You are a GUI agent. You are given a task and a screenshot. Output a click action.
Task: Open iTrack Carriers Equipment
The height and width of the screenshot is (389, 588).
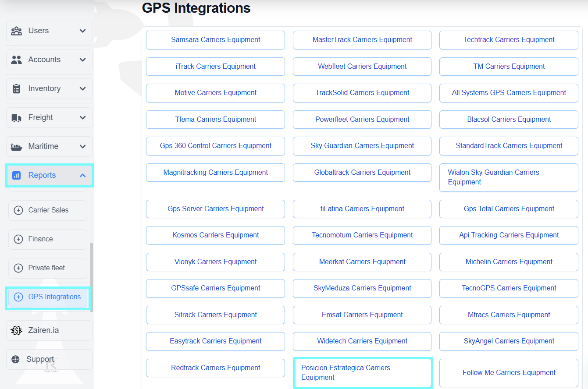tap(215, 67)
